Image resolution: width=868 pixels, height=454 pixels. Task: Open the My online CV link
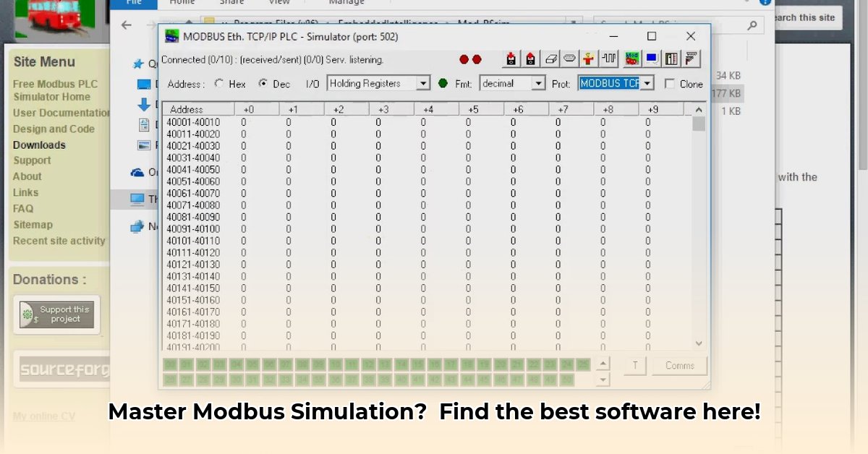43,416
